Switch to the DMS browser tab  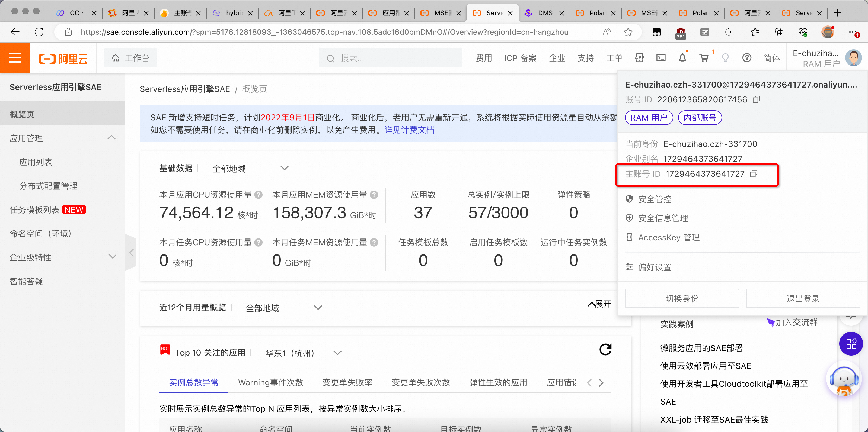coord(544,13)
